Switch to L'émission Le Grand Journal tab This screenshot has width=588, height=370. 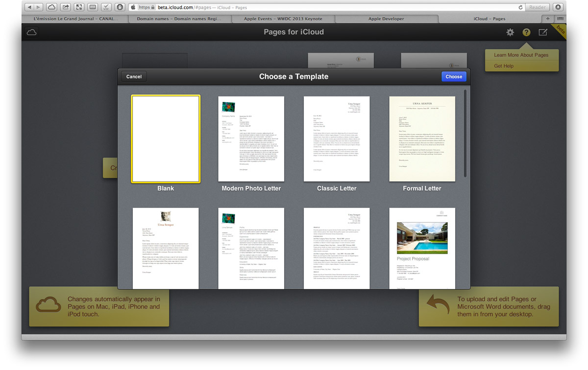(x=74, y=19)
